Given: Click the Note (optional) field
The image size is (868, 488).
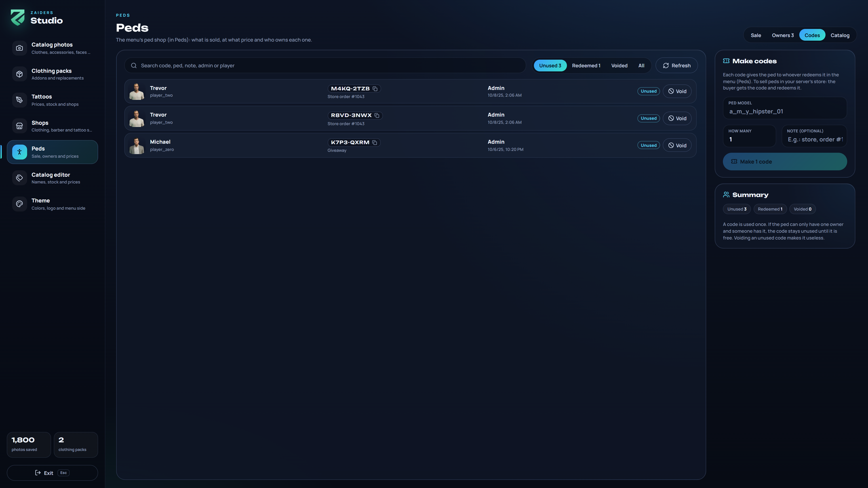Looking at the screenshot, I should pyautogui.click(x=814, y=136).
